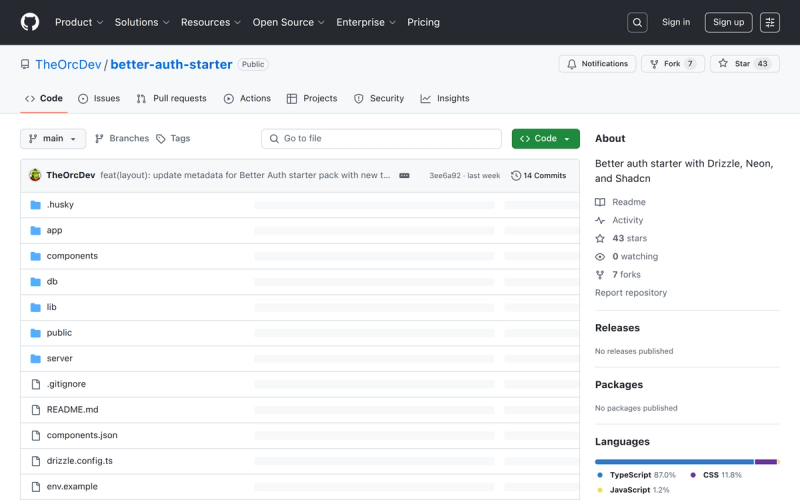
Task: Click the commit history clock icon
Action: point(516,176)
